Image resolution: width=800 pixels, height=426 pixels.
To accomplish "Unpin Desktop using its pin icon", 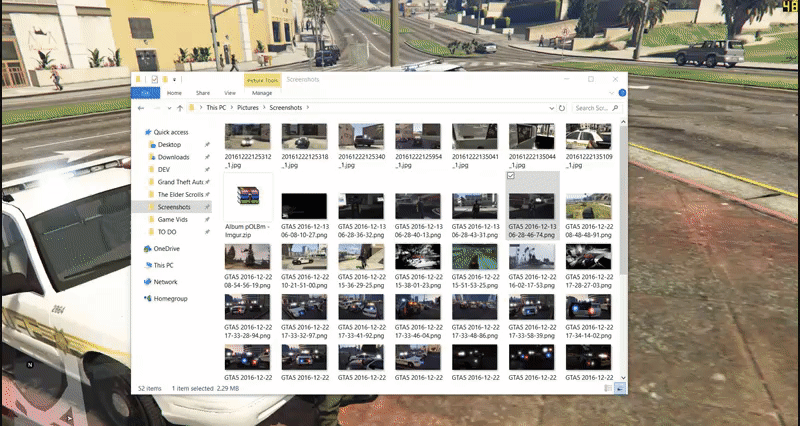I will coord(207,145).
